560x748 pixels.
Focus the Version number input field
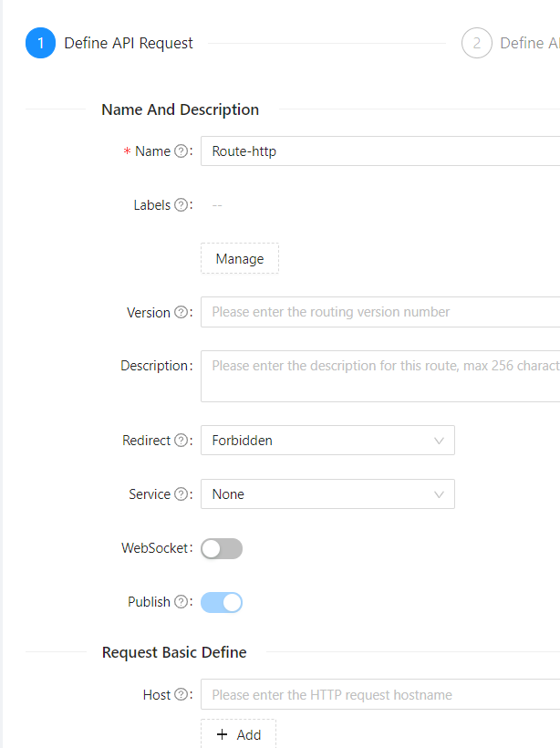(380, 312)
